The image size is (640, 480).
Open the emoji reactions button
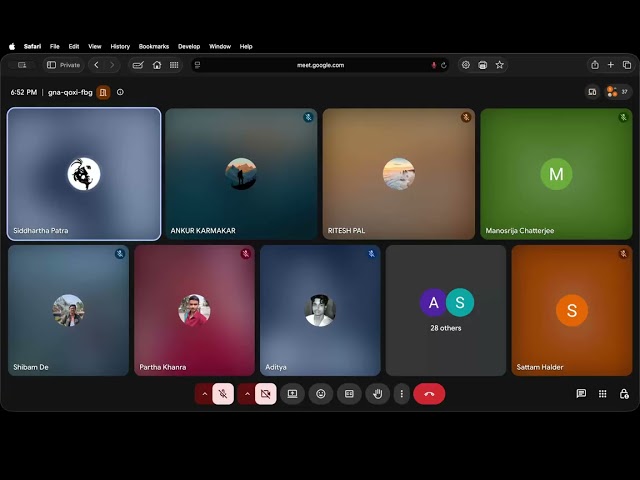[x=321, y=394]
